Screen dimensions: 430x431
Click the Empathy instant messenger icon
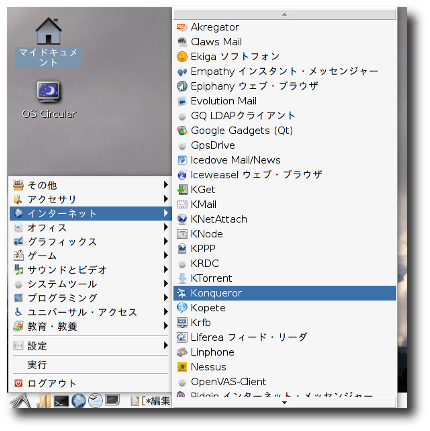(x=182, y=72)
